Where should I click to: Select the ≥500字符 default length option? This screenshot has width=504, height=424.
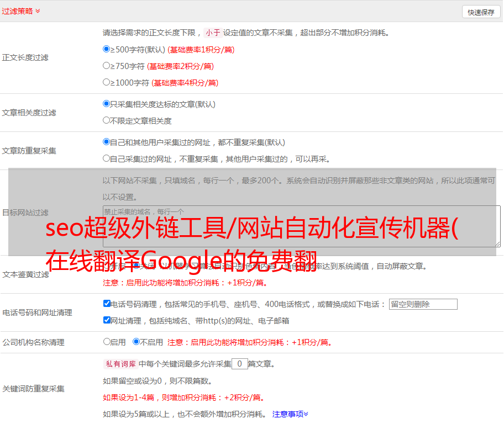tap(107, 49)
